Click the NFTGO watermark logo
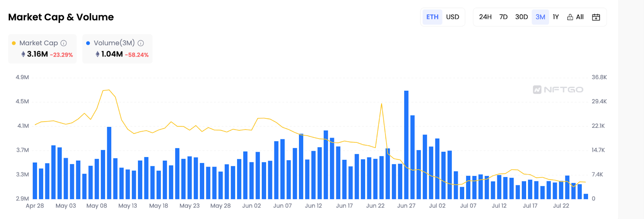 (558, 90)
